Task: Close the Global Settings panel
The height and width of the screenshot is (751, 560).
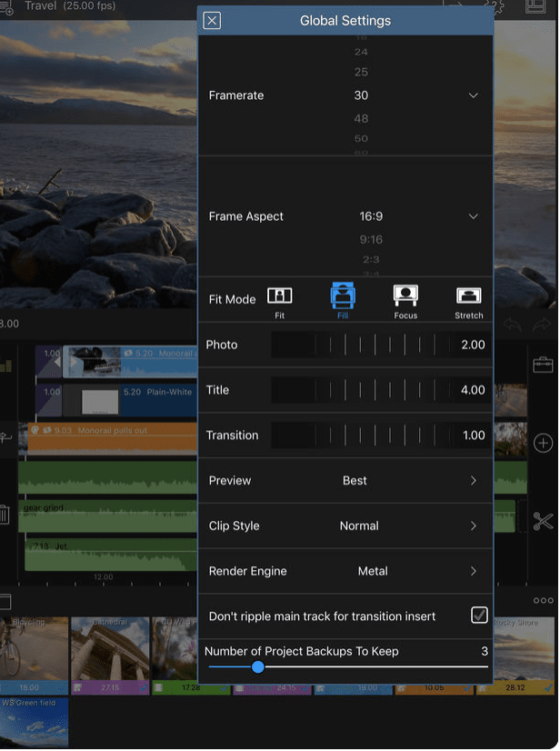Action: 212,21
